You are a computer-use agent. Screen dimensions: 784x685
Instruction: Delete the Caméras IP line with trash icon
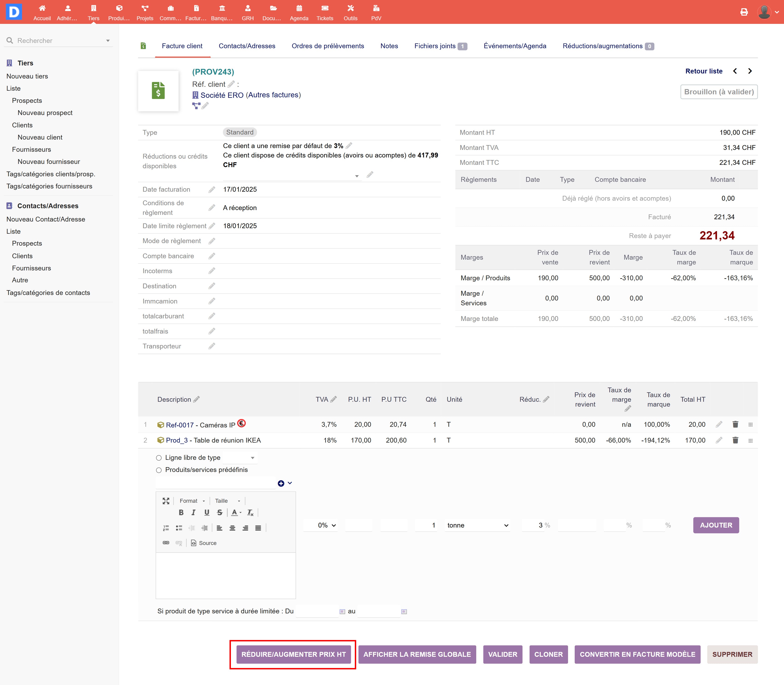coord(735,424)
